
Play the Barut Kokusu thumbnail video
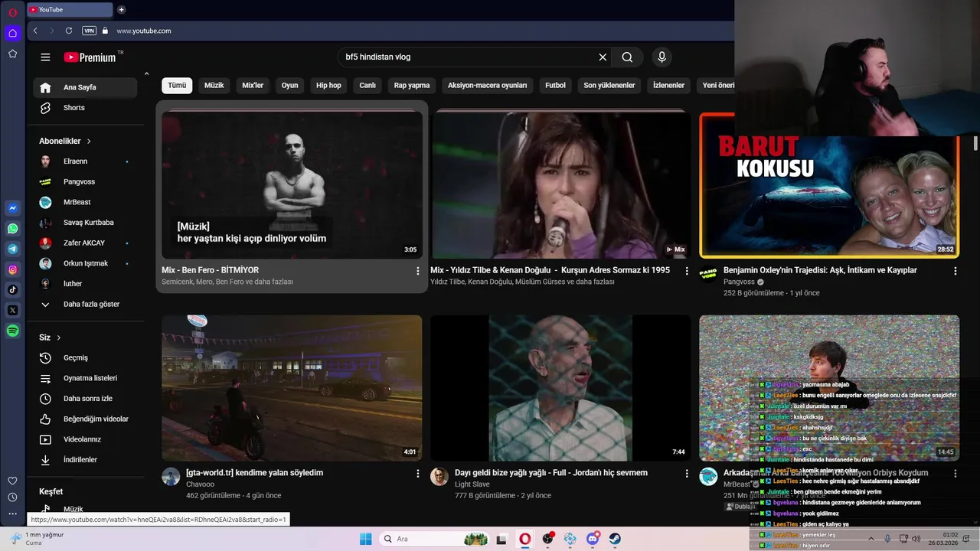pyautogui.click(x=829, y=186)
